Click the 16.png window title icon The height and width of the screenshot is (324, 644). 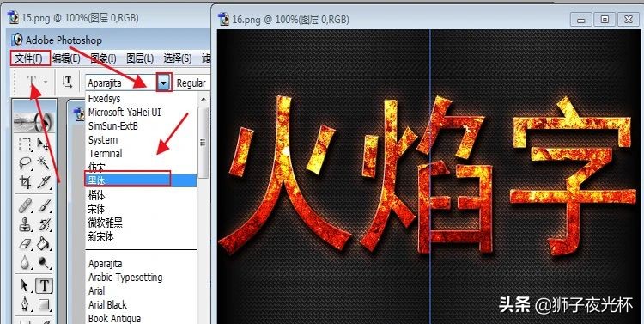click(x=224, y=19)
